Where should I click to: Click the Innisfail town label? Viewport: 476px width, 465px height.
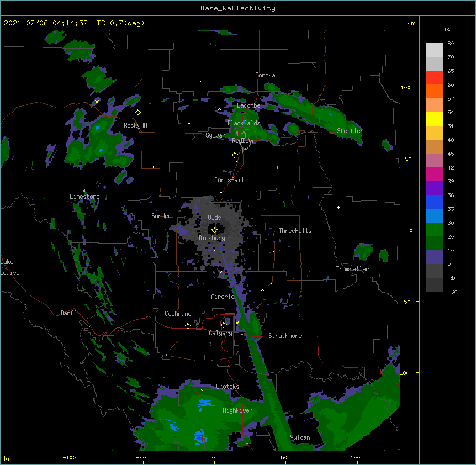tap(229, 180)
